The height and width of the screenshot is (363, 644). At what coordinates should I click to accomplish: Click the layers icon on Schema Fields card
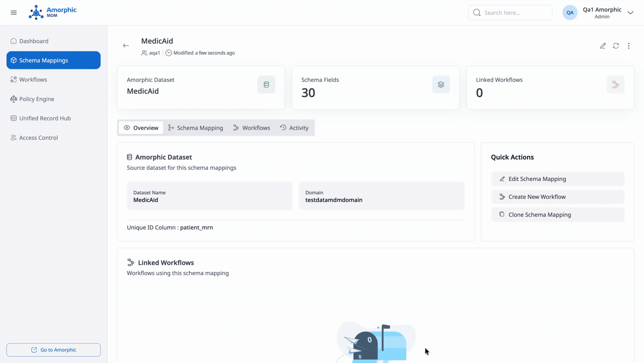click(x=441, y=85)
